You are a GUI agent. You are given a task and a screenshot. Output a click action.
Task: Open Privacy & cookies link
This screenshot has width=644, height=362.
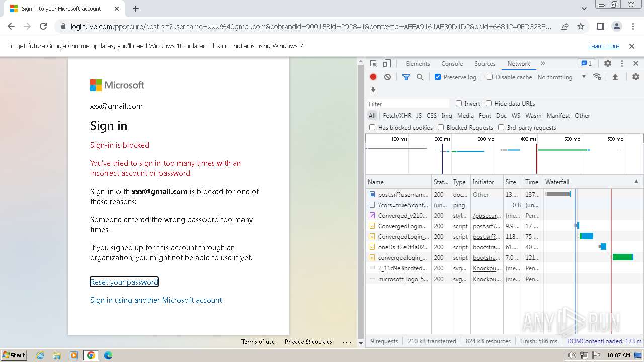coord(308,342)
